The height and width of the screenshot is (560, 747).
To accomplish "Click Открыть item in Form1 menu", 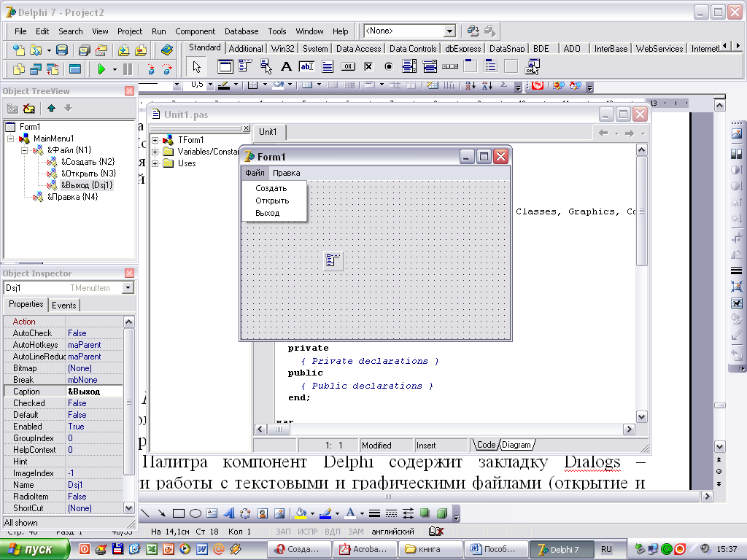I will 272,201.
